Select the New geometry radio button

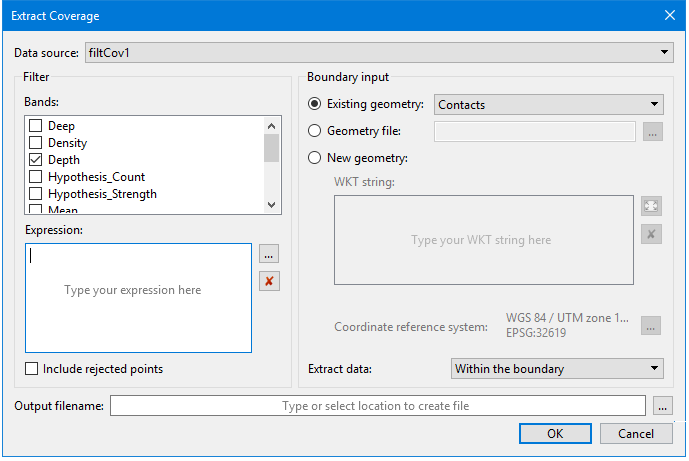(316, 157)
